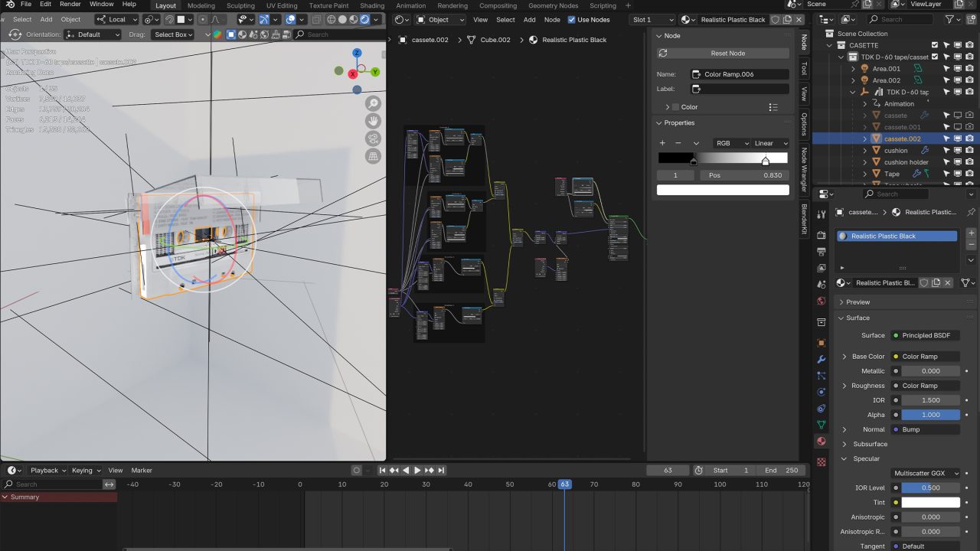The height and width of the screenshot is (551, 980).
Task: Open the timeline Marker menu
Action: [142, 470]
